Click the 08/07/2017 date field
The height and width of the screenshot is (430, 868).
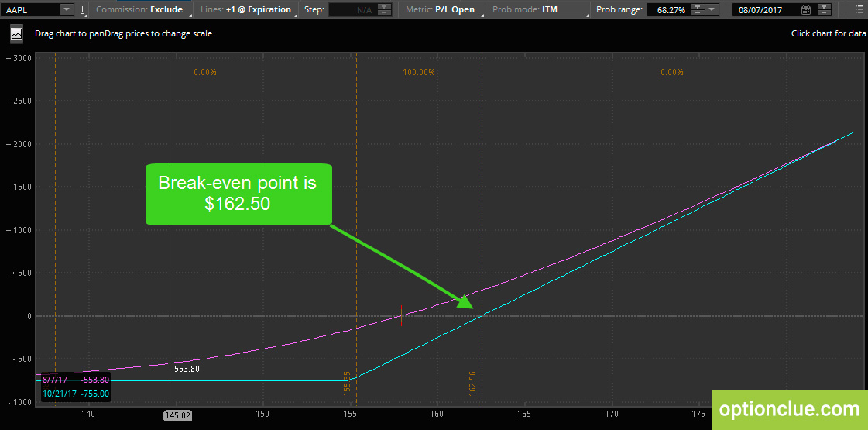pyautogui.click(x=766, y=10)
